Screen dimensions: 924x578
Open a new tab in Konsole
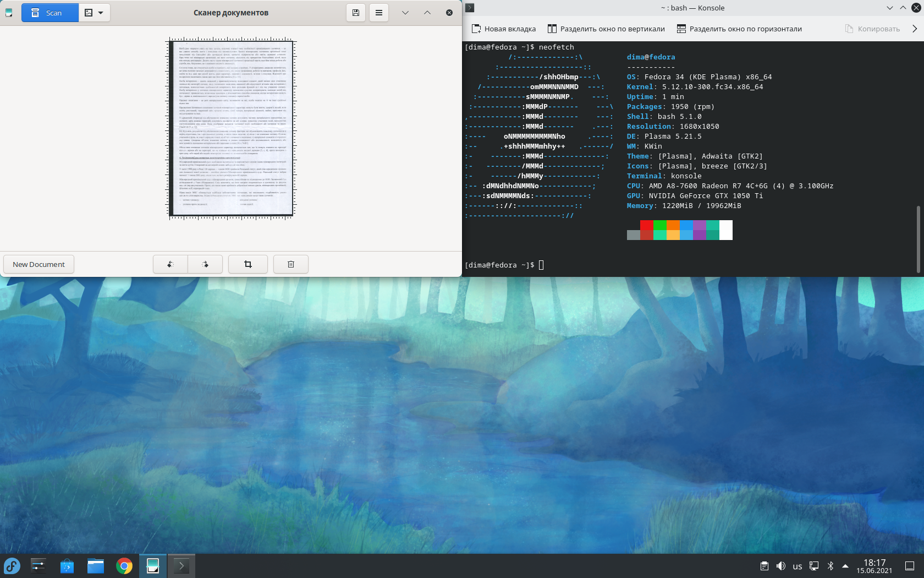[x=504, y=29]
